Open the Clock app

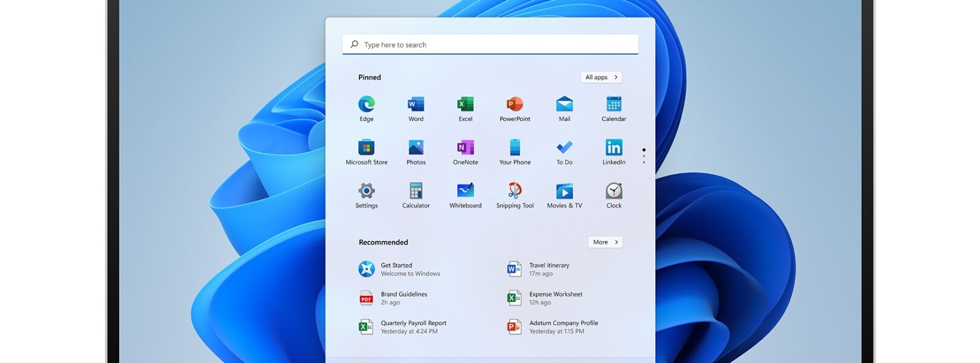pos(614,195)
